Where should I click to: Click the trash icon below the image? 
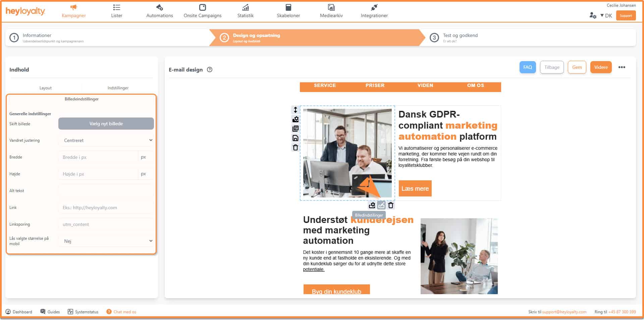(x=391, y=205)
